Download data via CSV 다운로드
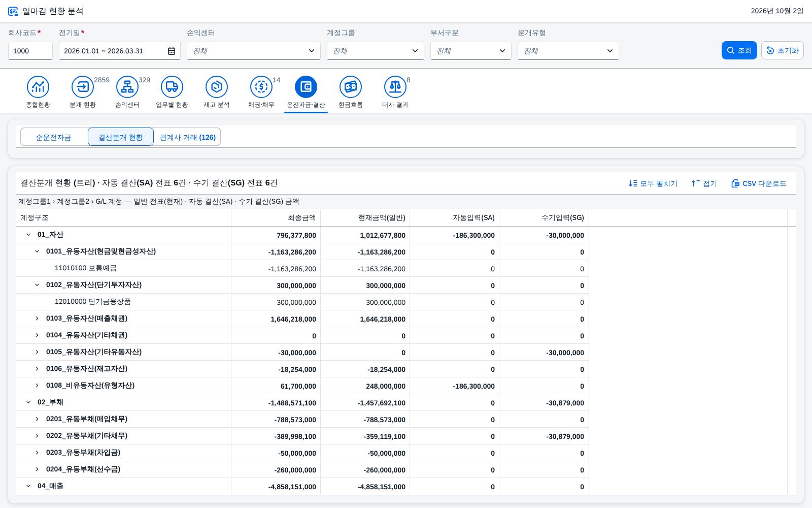 [x=759, y=183]
